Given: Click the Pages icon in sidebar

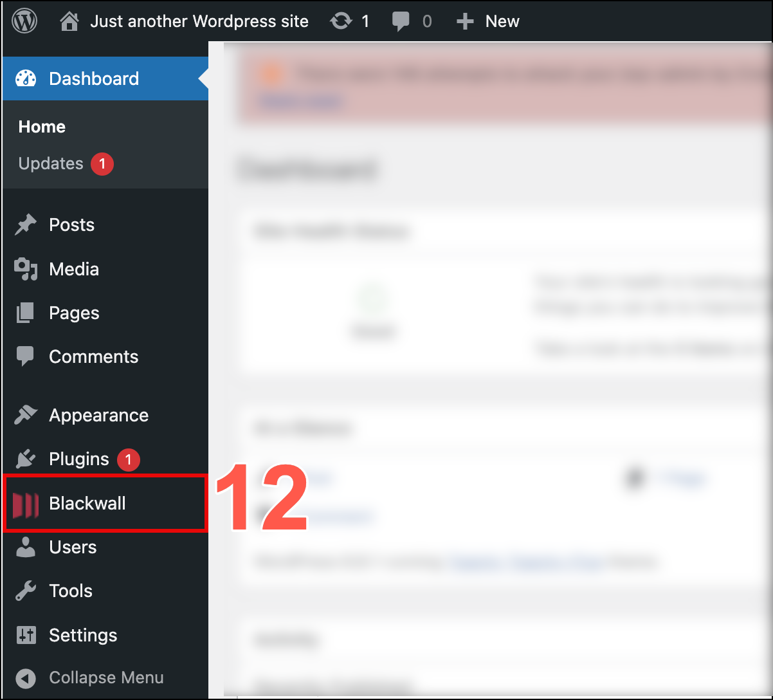Looking at the screenshot, I should coord(26,313).
